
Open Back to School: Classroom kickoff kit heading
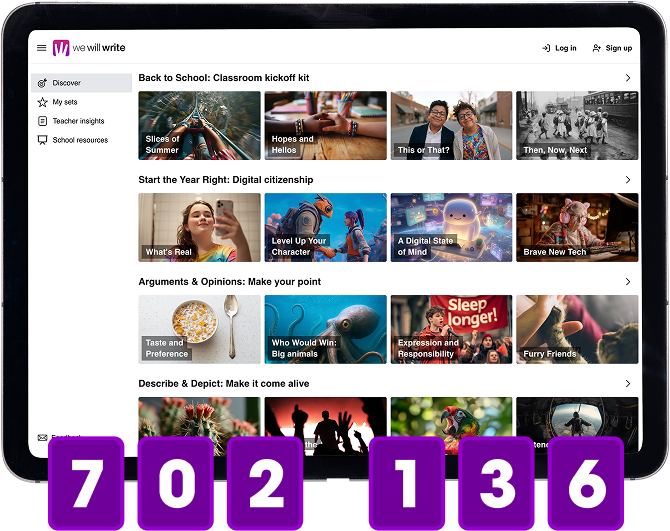(223, 78)
